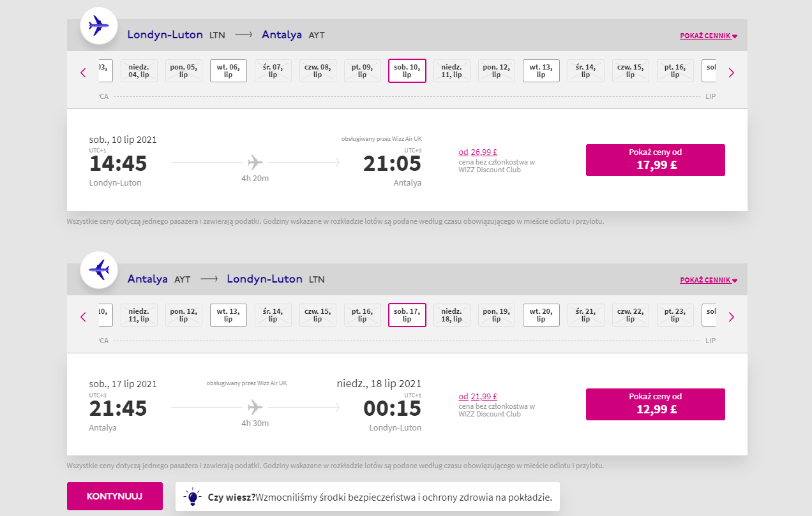Select outbound date wt. 13, lip
The image size is (812, 516).
[x=541, y=71]
